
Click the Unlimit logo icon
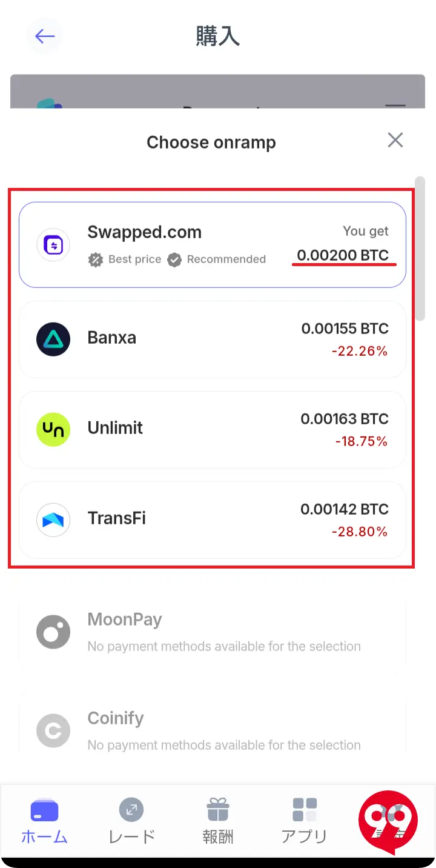[53, 429]
